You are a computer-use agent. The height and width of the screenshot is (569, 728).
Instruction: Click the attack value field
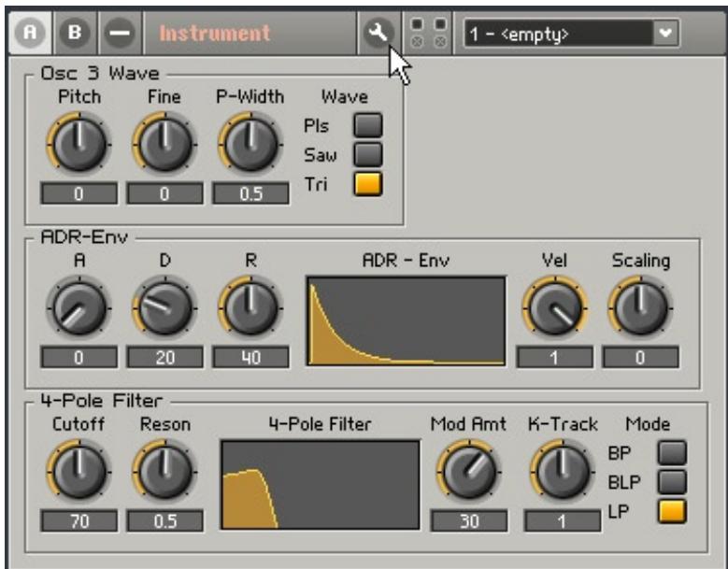(79, 357)
